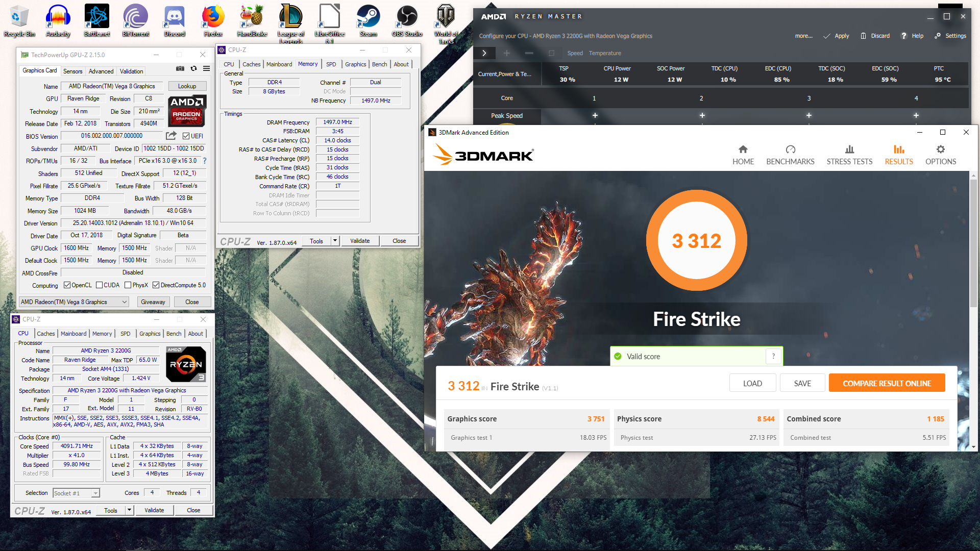Image resolution: width=980 pixels, height=551 pixels.
Task: Click the 3 312 score circle
Action: pyautogui.click(x=696, y=240)
